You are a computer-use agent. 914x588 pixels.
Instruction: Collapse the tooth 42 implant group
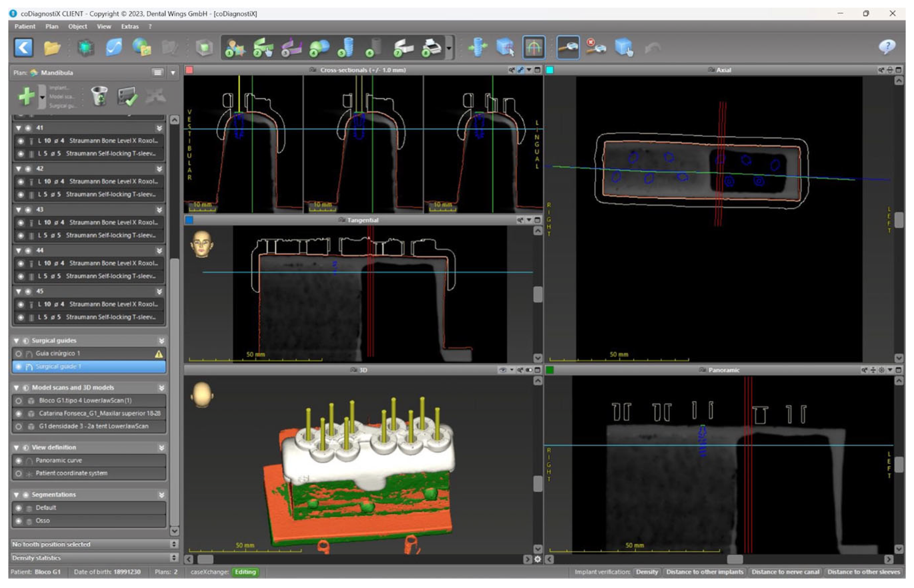pyautogui.click(x=18, y=169)
